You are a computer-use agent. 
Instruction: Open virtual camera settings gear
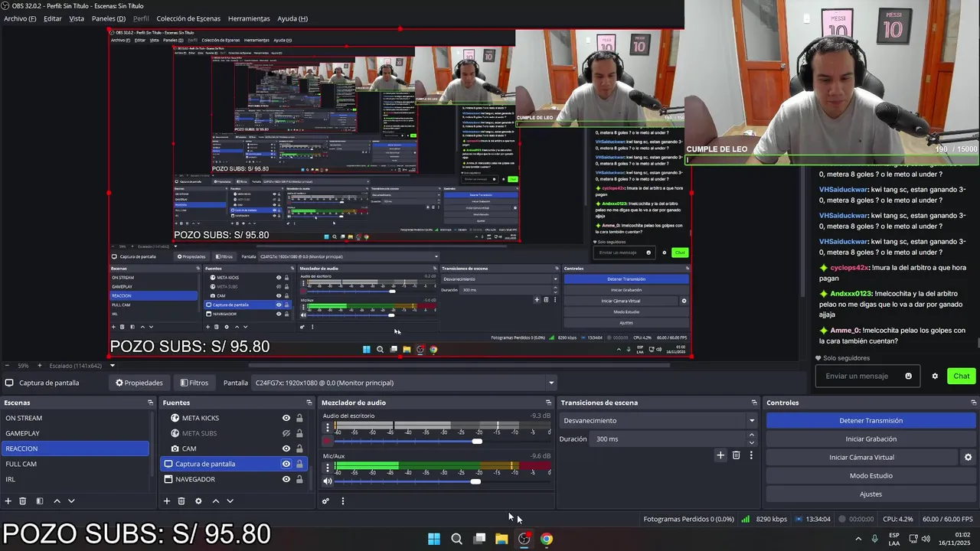click(x=968, y=458)
